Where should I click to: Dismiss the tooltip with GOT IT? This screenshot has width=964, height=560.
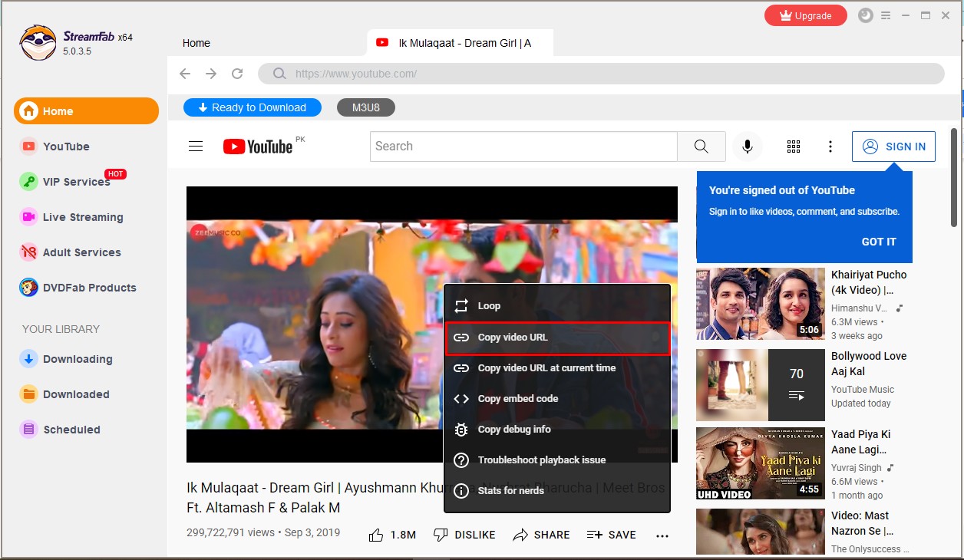pyautogui.click(x=879, y=242)
